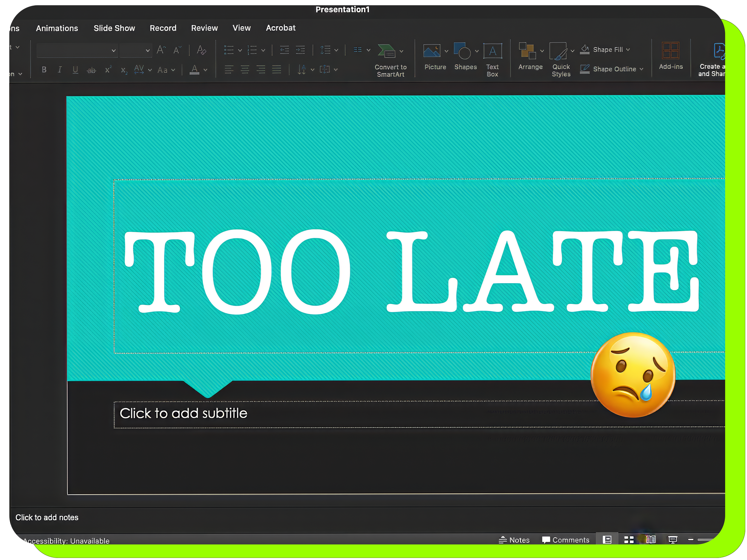Open Shapes gallery

click(465, 57)
